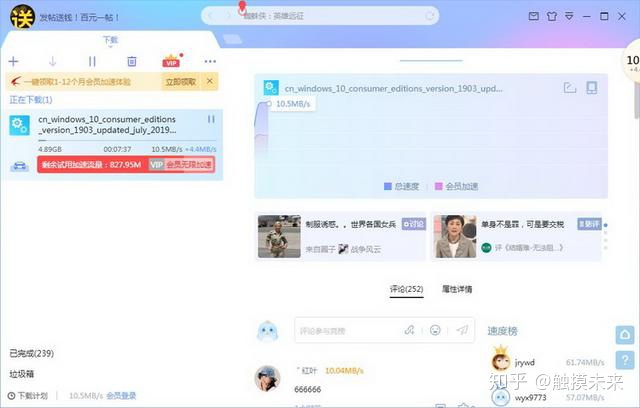Click the 正在下载(1) section header

(31, 100)
